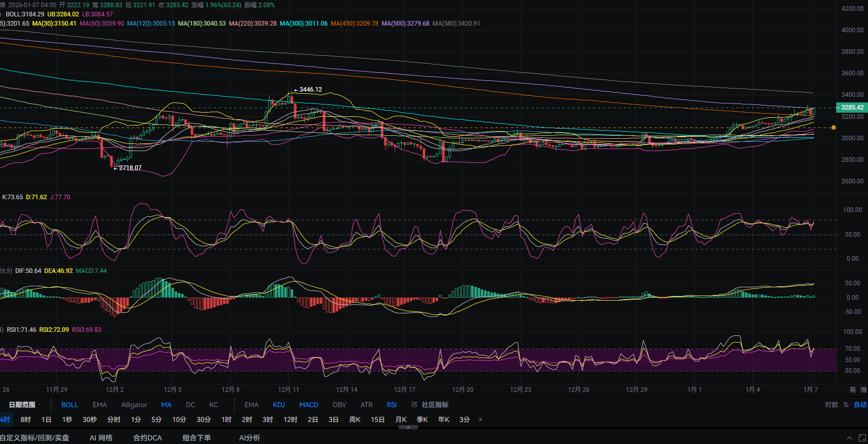Click the upward chevron in bottom bar
868x444 pixels.
(x=850, y=438)
